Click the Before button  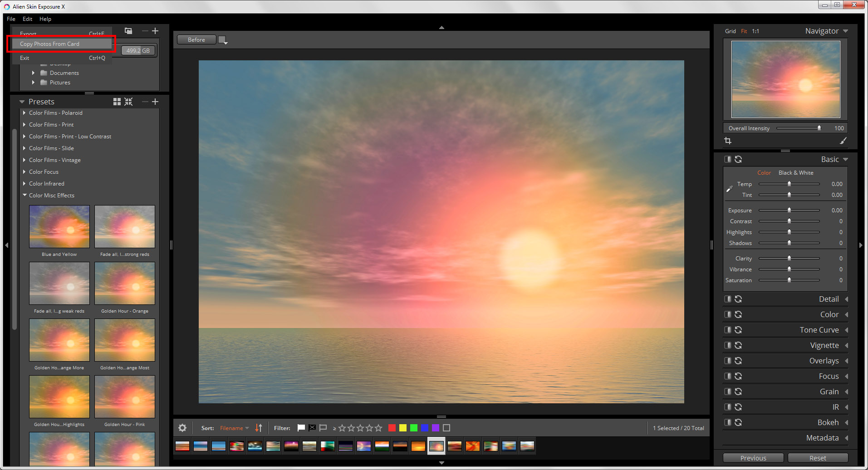click(196, 40)
